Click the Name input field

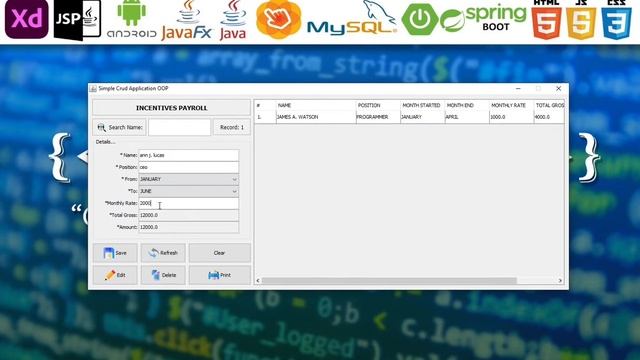click(x=189, y=155)
